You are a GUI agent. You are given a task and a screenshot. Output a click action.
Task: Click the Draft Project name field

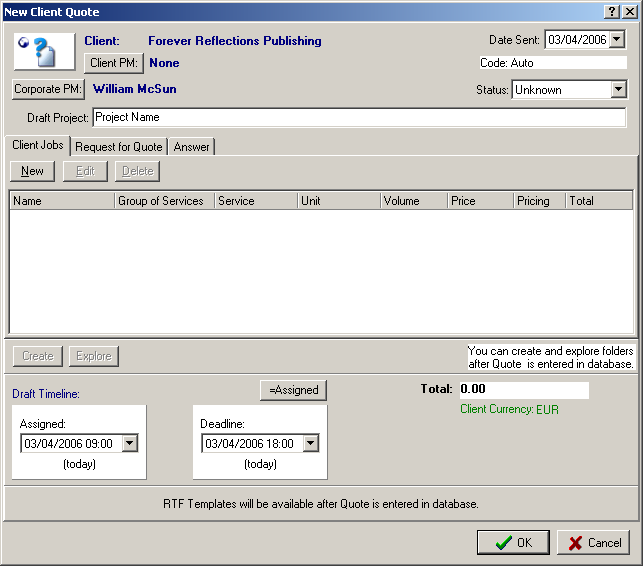358,117
